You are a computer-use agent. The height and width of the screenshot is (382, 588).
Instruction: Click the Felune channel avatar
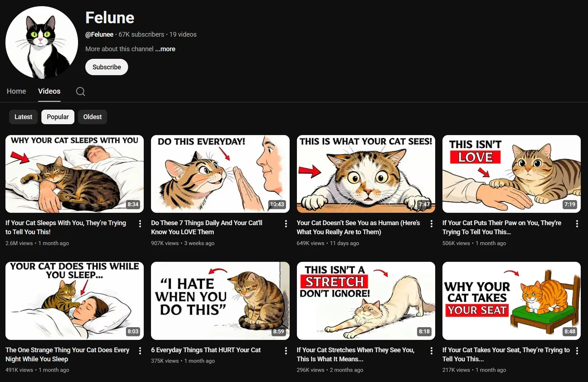(41, 42)
